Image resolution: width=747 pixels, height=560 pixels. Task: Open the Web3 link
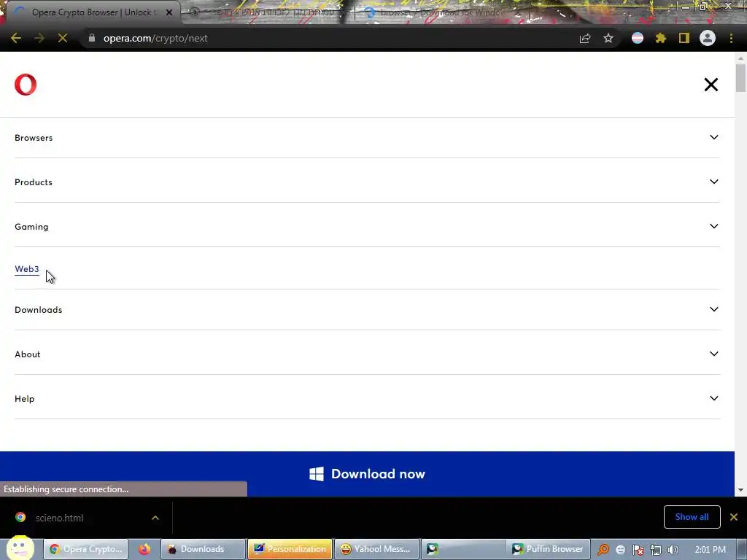pyautogui.click(x=27, y=269)
